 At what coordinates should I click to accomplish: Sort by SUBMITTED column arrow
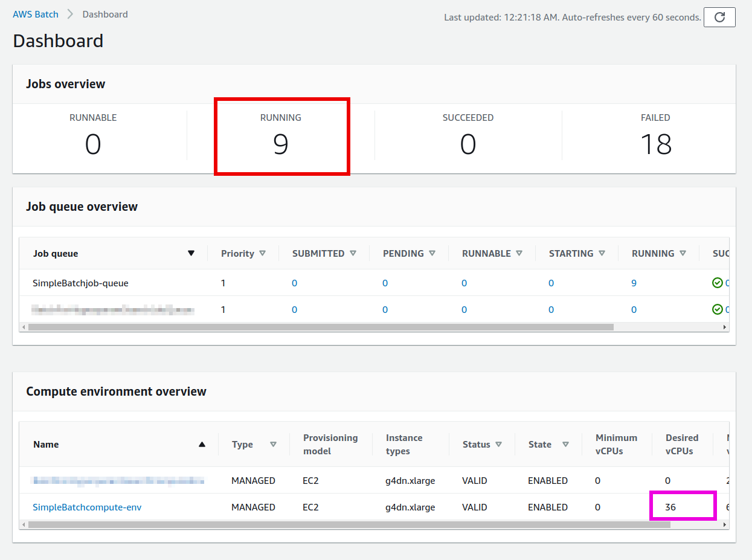point(353,254)
